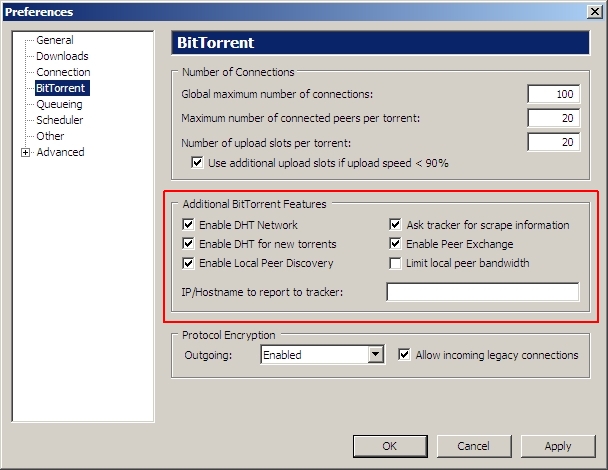Expand the Advanced tree node
Image resolution: width=608 pixels, height=470 pixels.
point(25,153)
